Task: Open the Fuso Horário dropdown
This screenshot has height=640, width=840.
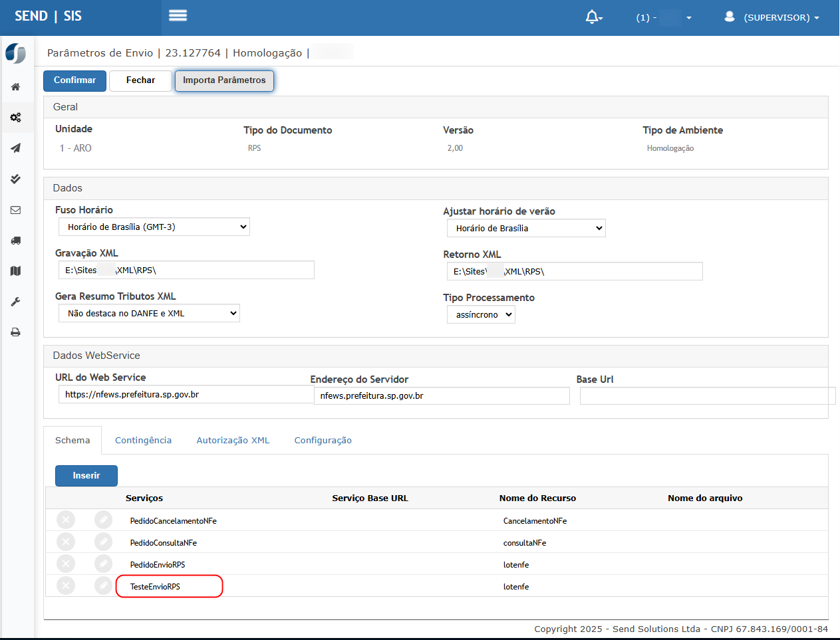Action: point(154,227)
